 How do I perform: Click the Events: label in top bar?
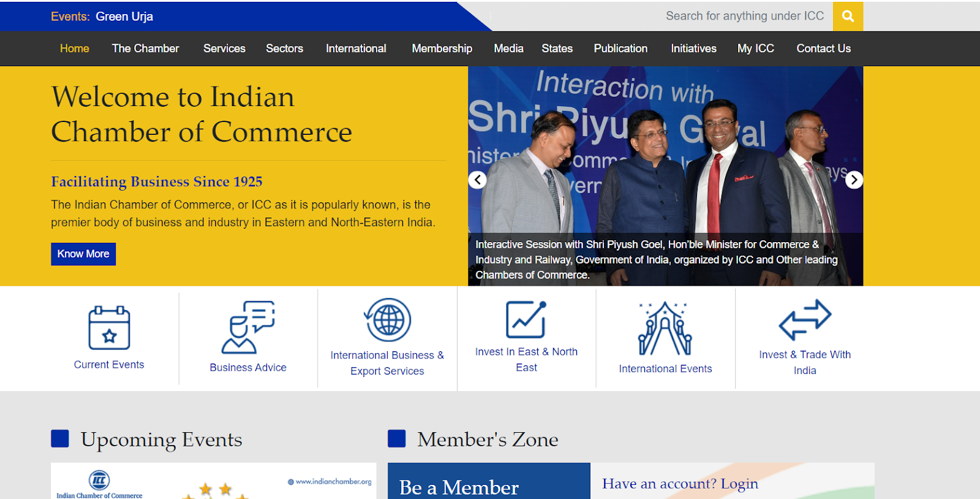[x=70, y=17]
